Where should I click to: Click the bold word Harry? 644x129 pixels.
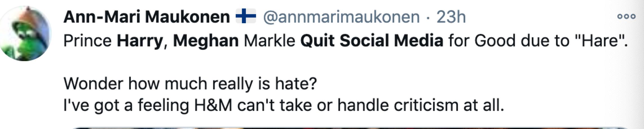pos(140,41)
